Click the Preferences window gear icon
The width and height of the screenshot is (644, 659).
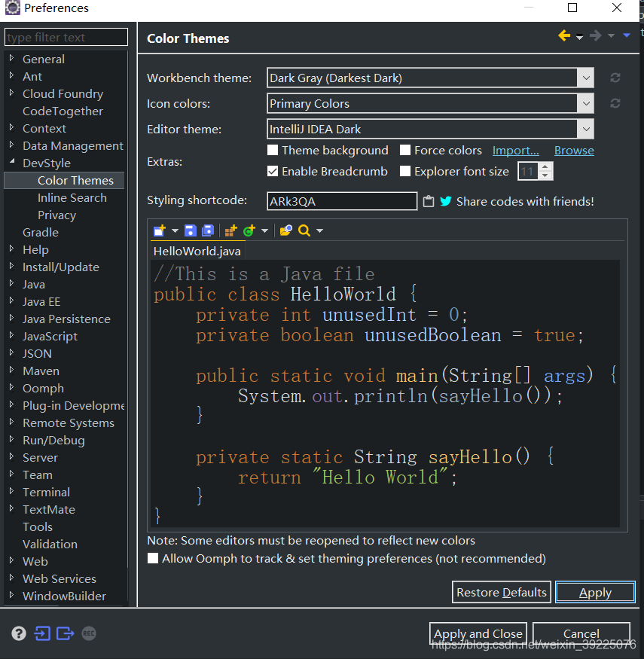pos(13,8)
